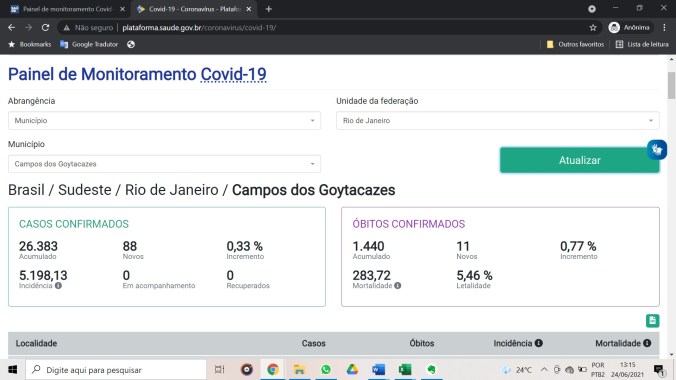Click the Óbitos column header

[422, 343]
